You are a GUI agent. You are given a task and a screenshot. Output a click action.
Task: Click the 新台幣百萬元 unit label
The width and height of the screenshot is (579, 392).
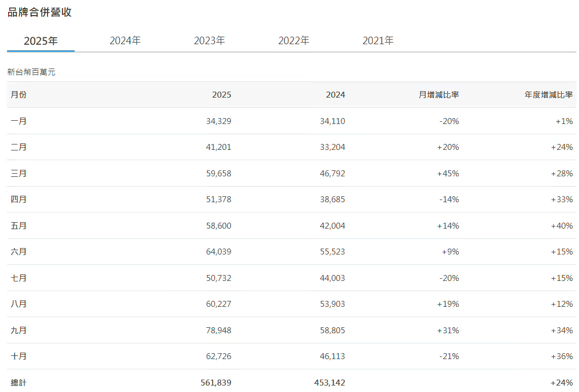click(x=31, y=72)
